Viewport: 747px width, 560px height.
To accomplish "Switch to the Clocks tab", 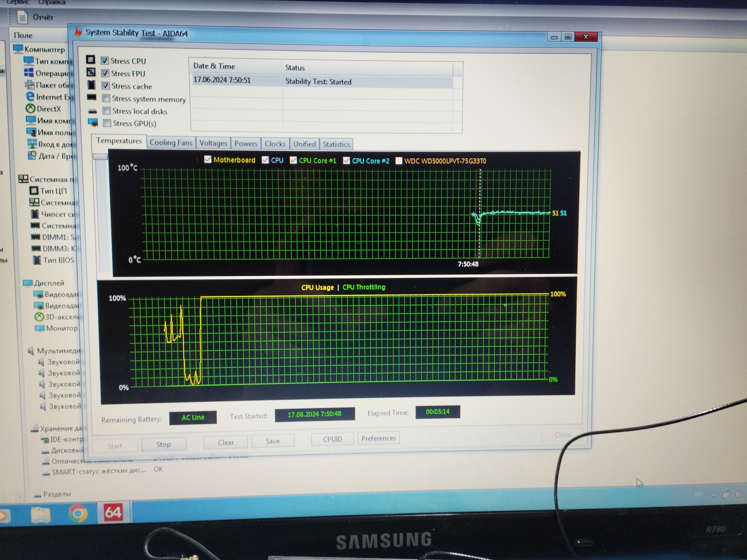I will tap(275, 144).
